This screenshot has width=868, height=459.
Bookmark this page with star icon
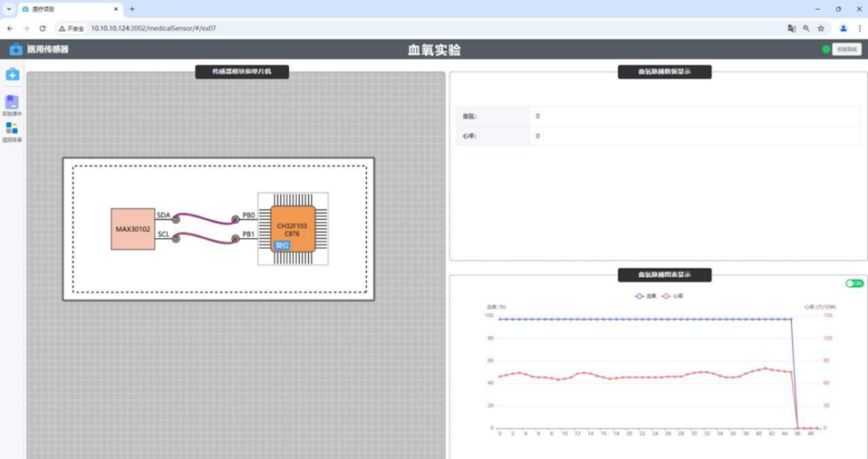click(821, 28)
